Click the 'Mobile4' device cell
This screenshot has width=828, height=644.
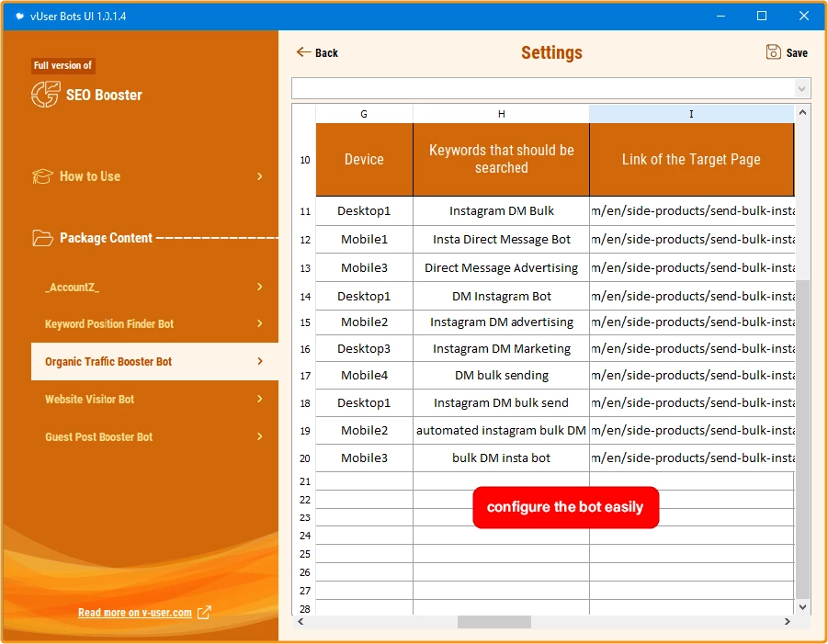(x=364, y=376)
